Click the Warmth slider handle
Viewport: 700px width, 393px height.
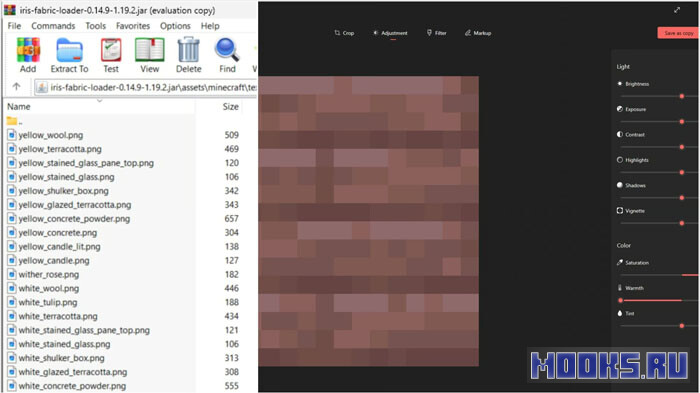621,300
